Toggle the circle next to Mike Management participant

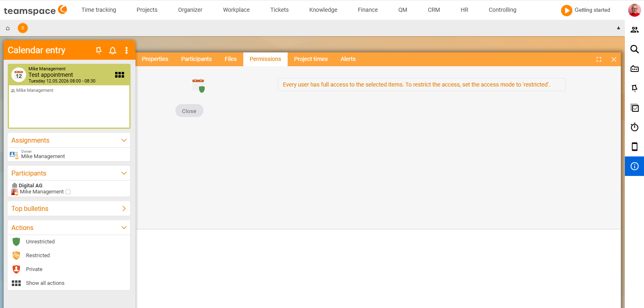[68, 192]
